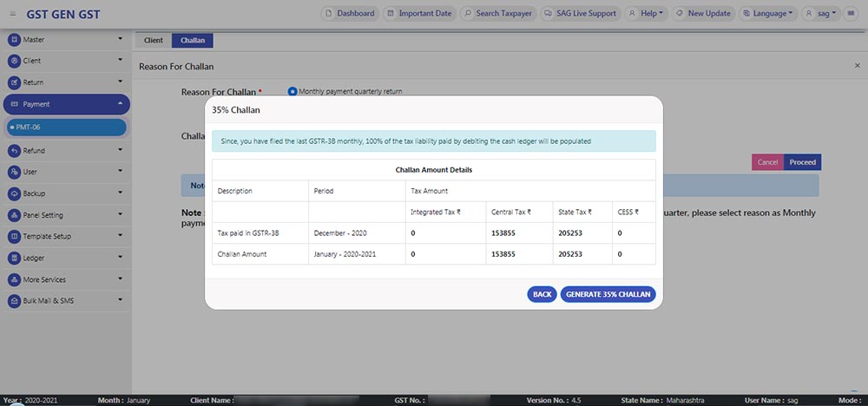Switch to the Client tab
This screenshot has height=406, width=868.
coord(153,41)
